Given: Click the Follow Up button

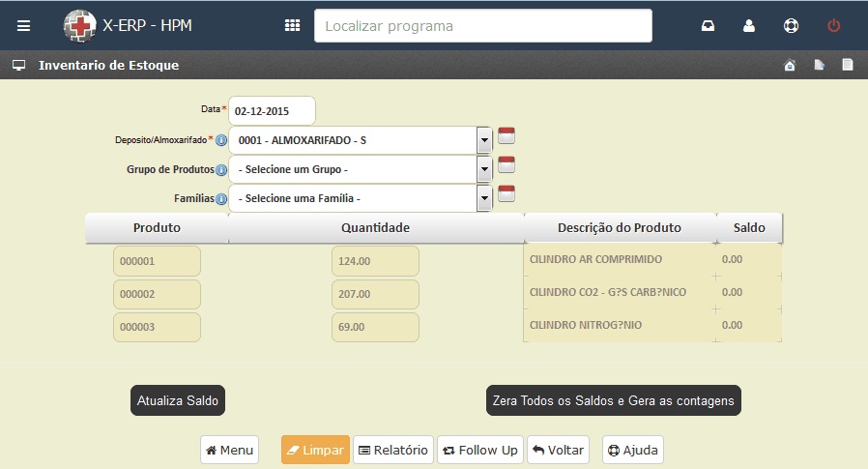Looking at the screenshot, I should pos(480,450).
